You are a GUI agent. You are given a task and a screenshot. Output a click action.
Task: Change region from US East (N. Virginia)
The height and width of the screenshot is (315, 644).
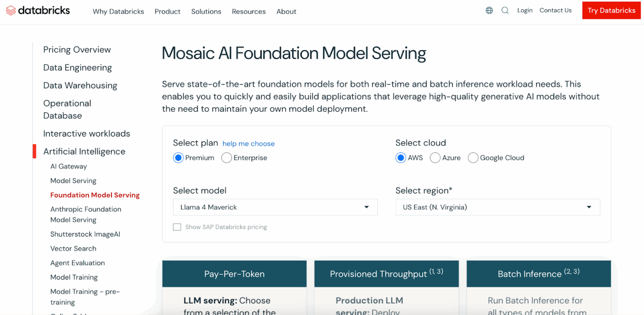pos(497,207)
